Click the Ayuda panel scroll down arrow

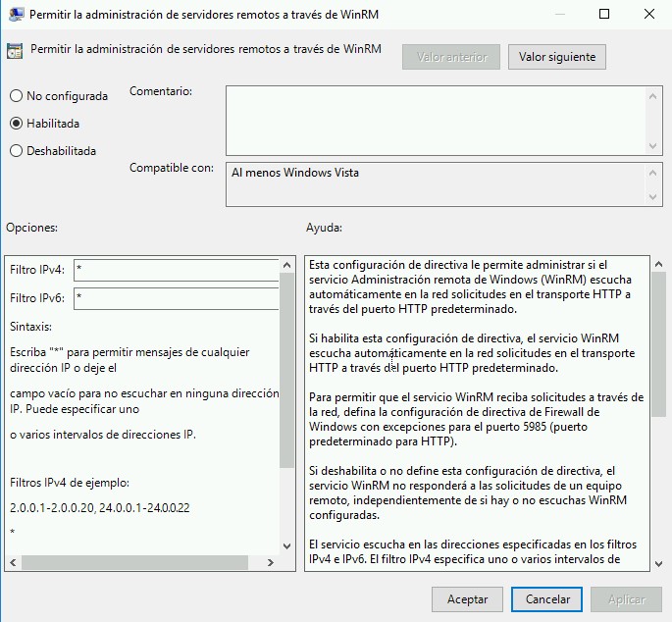658,564
